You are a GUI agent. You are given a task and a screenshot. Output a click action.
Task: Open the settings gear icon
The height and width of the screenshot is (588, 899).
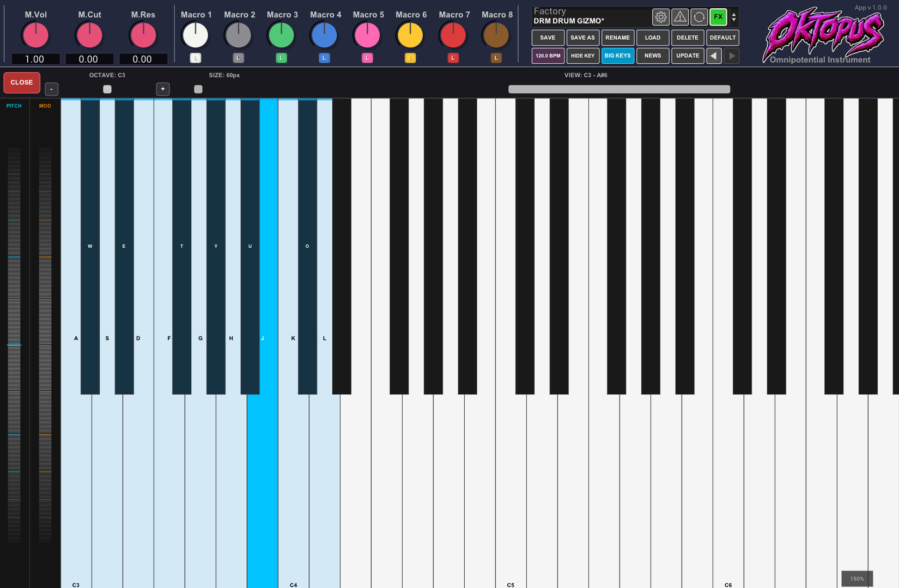tap(660, 17)
